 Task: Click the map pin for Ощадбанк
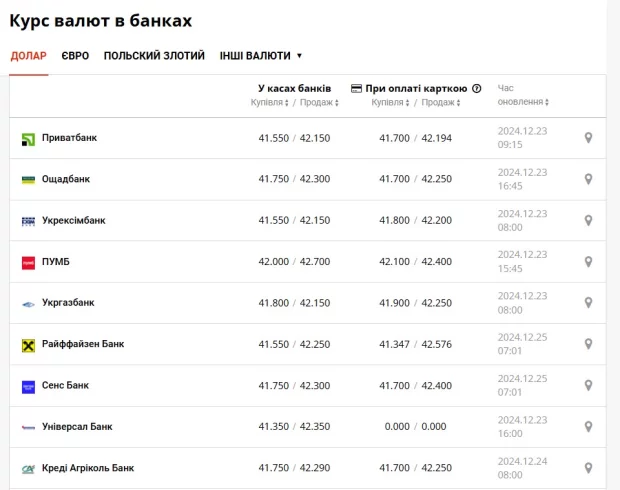point(588,179)
